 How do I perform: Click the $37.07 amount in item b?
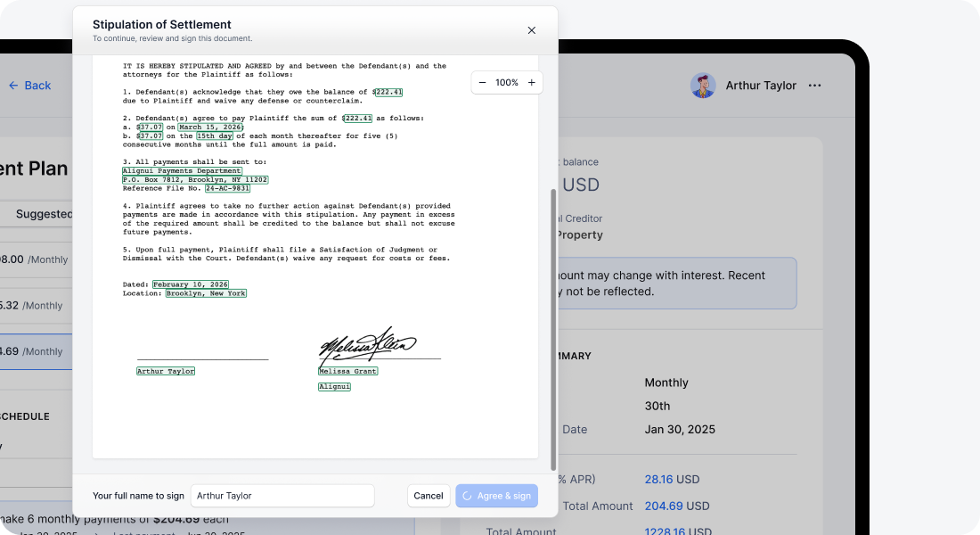tap(150, 136)
